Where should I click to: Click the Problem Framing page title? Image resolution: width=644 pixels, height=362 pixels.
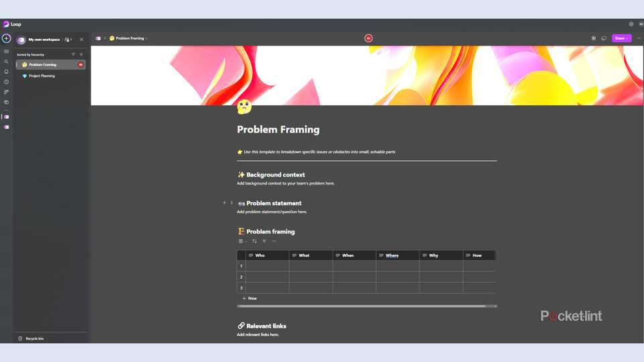pyautogui.click(x=278, y=129)
